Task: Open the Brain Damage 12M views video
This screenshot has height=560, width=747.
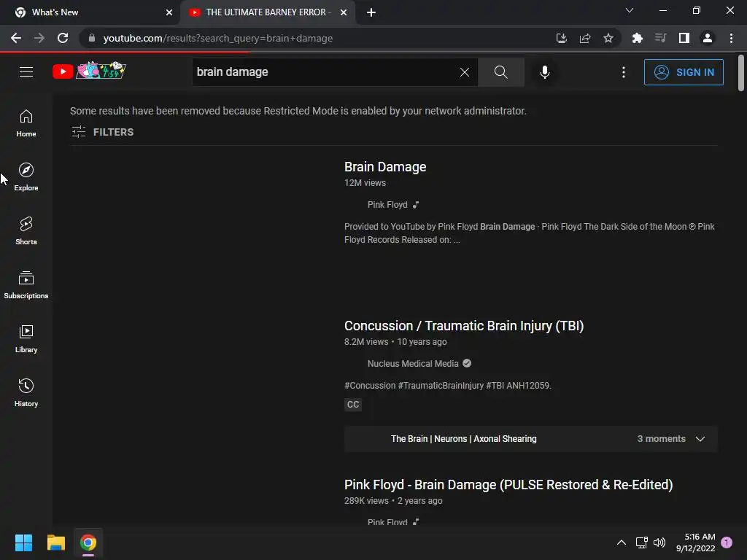Action: 385,167
